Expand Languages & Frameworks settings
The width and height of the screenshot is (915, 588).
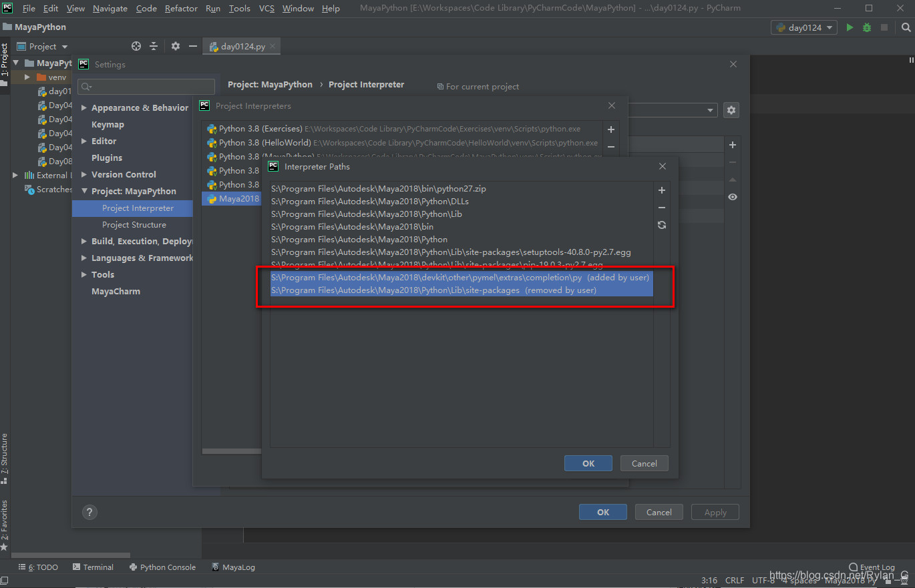click(x=84, y=258)
